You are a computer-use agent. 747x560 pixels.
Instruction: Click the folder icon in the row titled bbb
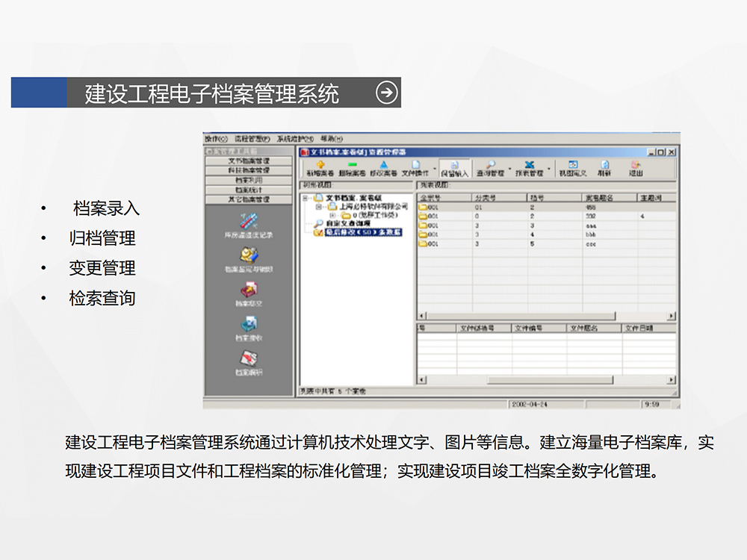[x=423, y=234]
